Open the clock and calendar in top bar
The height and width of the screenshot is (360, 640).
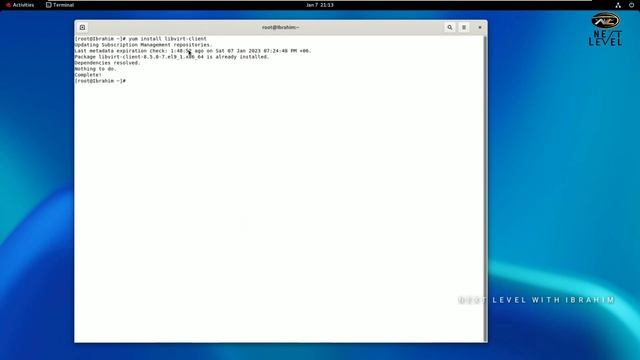point(320,5)
